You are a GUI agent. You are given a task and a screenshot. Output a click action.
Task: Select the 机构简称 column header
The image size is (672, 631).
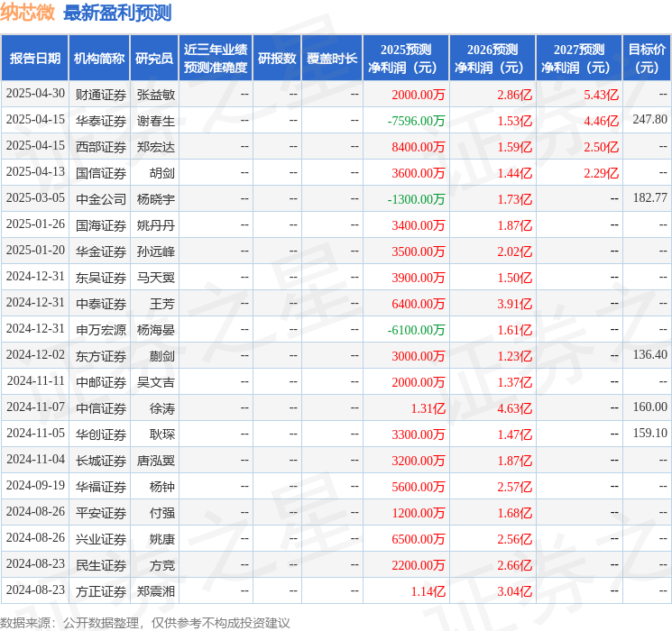(x=99, y=59)
